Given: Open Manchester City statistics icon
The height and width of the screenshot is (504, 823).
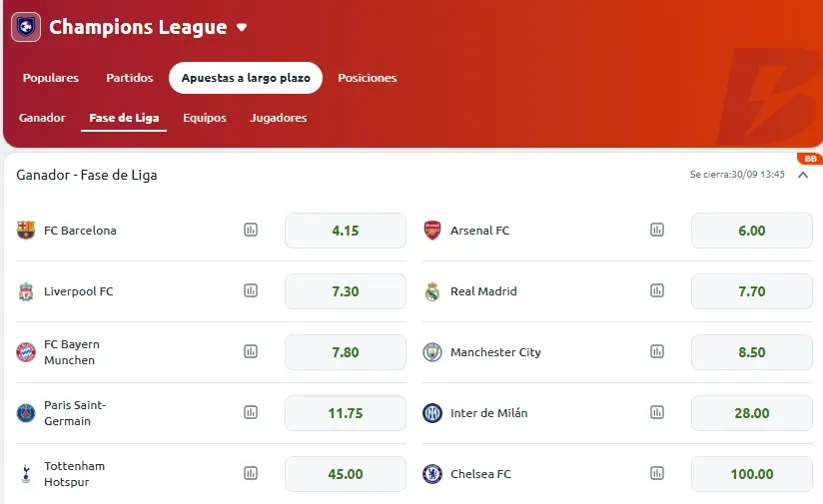Looking at the screenshot, I should [657, 351].
